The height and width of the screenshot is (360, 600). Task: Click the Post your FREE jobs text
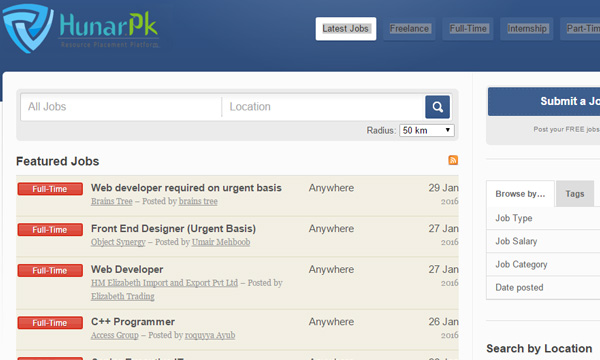point(567,129)
